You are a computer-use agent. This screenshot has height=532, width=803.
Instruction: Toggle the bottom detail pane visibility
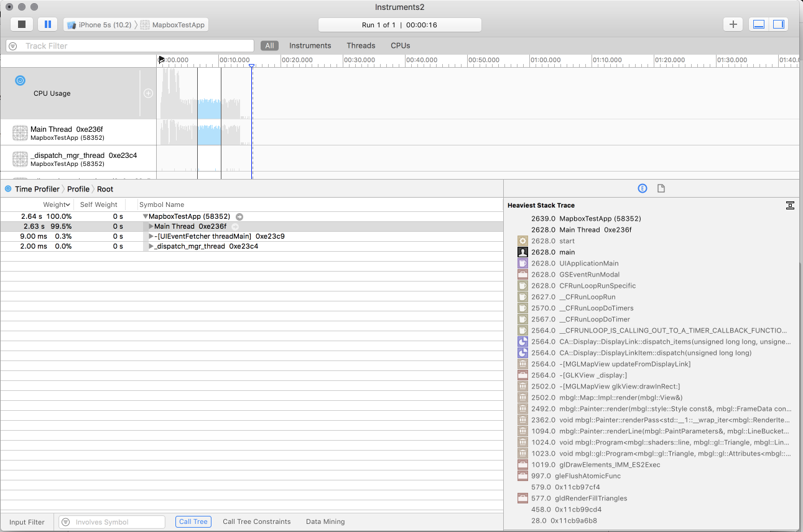pyautogui.click(x=759, y=24)
